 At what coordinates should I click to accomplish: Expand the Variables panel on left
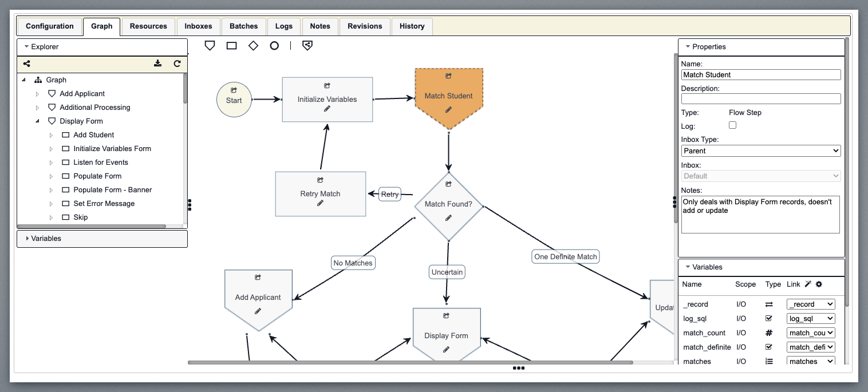point(27,239)
